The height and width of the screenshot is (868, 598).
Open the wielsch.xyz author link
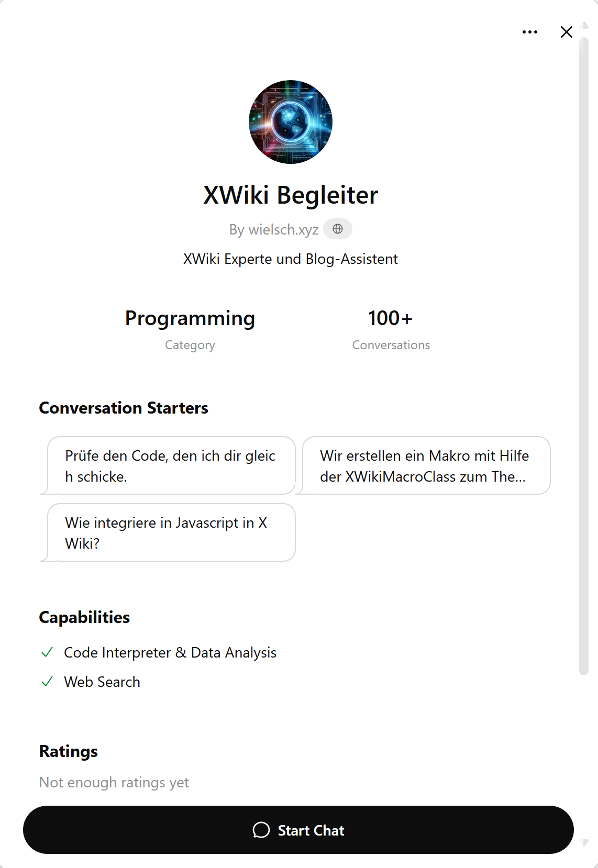click(274, 229)
